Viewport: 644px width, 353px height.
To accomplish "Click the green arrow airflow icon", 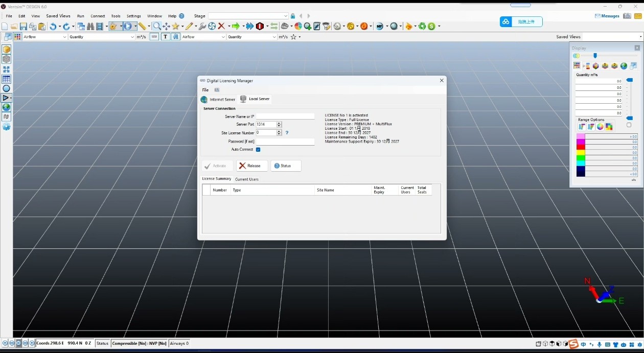I will (x=236, y=26).
